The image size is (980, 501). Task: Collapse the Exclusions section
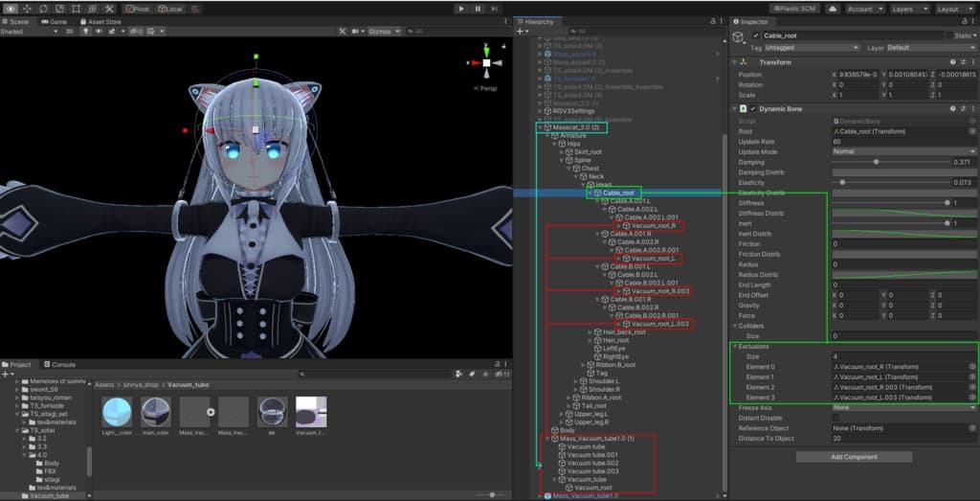coord(735,346)
